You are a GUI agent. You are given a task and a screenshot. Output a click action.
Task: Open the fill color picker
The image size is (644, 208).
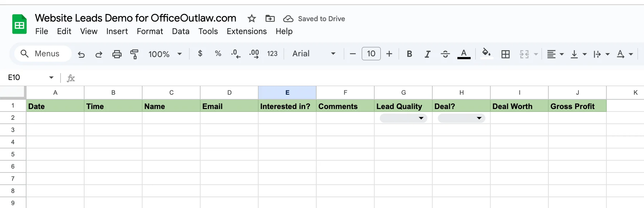point(486,54)
